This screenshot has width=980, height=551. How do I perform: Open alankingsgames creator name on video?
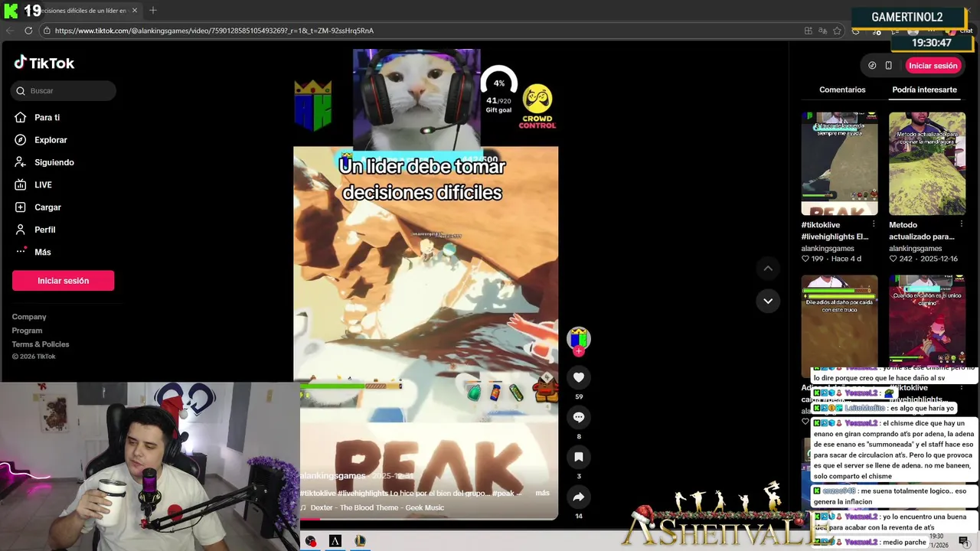click(333, 476)
